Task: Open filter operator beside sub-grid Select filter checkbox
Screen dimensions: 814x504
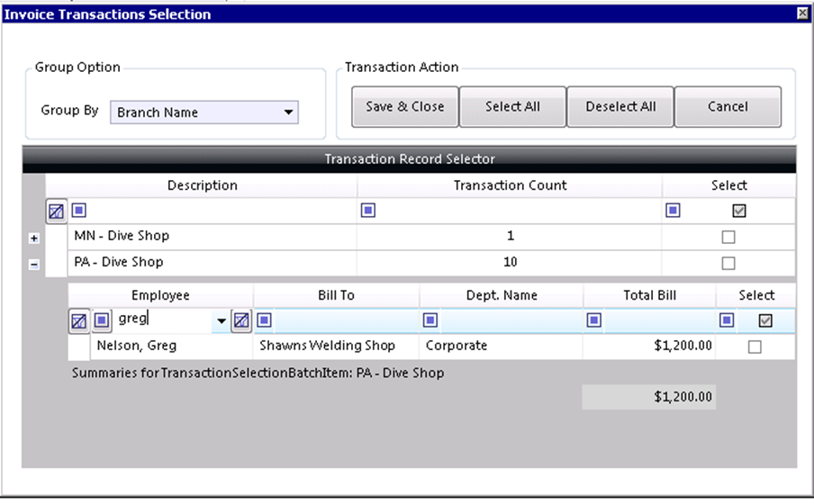Action: [x=727, y=320]
